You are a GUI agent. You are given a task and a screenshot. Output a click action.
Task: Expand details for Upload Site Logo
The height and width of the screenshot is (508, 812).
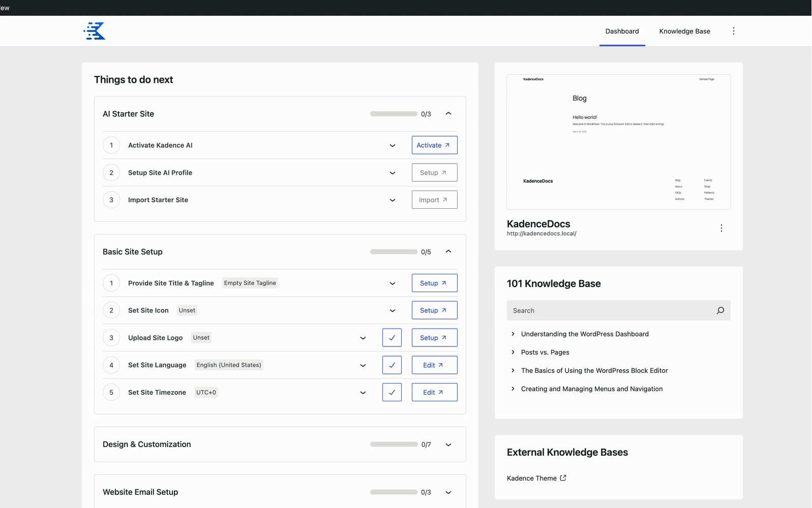tap(363, 338)
